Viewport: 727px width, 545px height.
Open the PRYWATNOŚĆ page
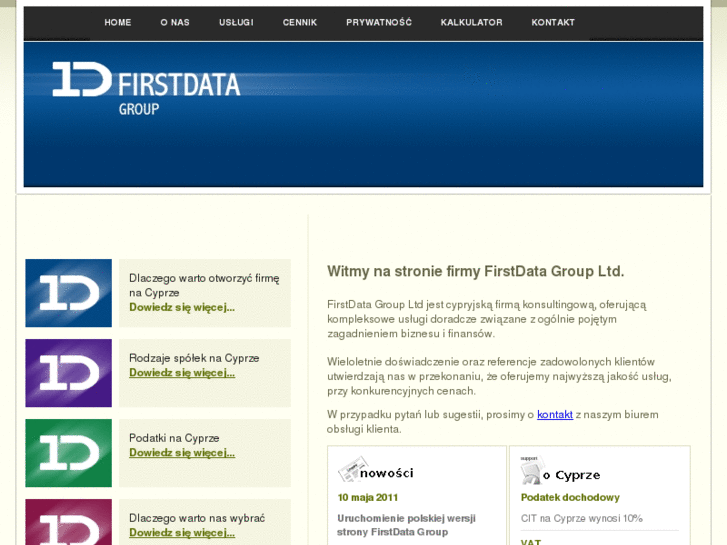click(x=379, y=22)
